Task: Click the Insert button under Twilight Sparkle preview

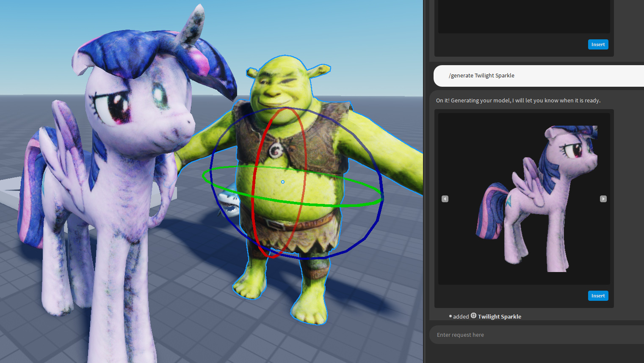Action: 598,296
